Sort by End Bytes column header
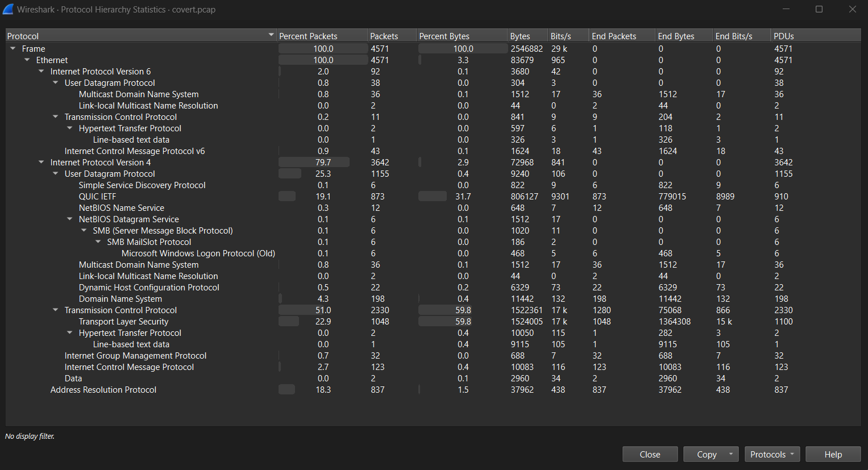The image size is (868, 470). click(x=684, y=36)
